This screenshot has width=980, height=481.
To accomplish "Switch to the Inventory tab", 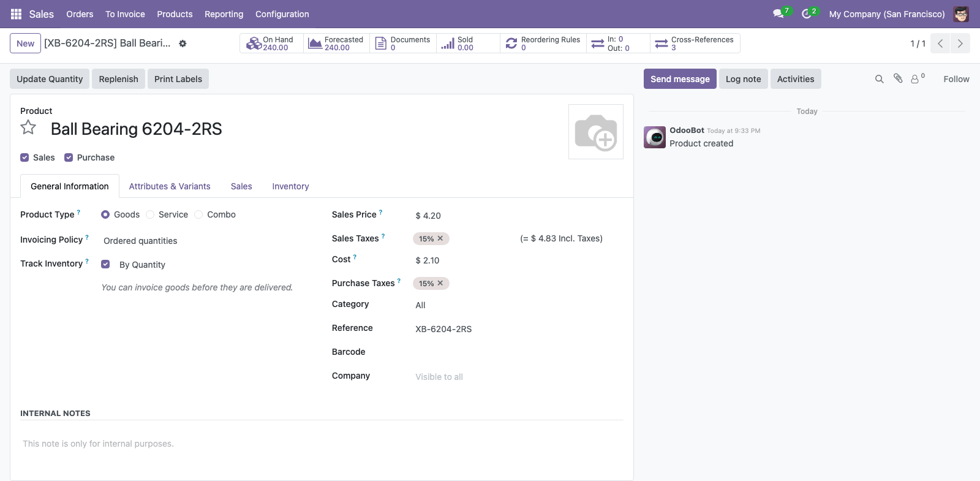I will 290,186.
